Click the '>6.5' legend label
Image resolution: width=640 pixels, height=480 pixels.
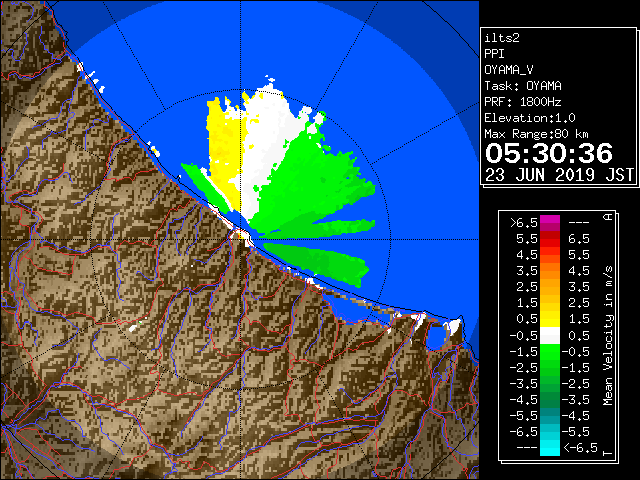coord(524,223)
